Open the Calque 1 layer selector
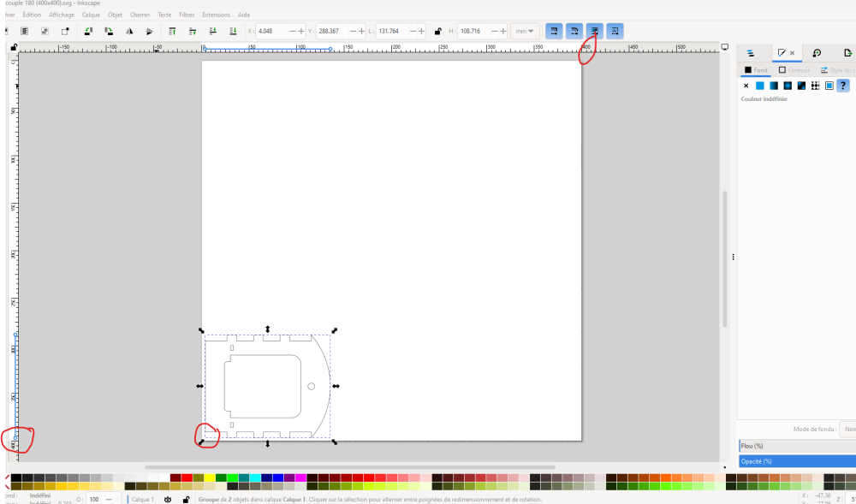Screen dimensions: 856x504 tap(141, 499)
